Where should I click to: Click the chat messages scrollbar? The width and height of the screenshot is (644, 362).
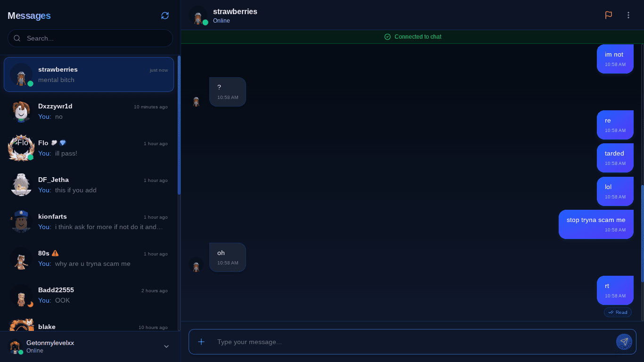click(642, 233)
